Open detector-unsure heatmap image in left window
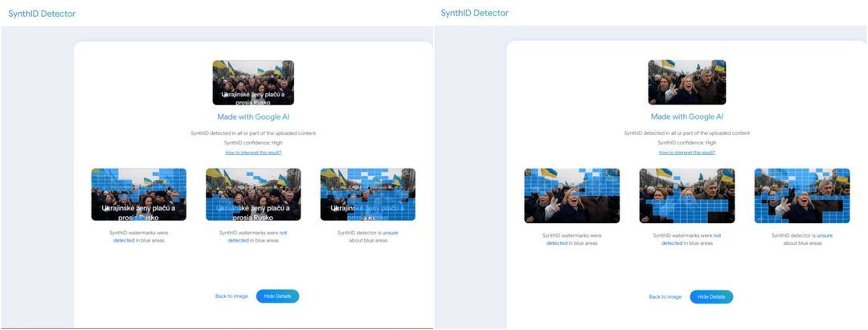The image size is (868, 330). (367, 194)
